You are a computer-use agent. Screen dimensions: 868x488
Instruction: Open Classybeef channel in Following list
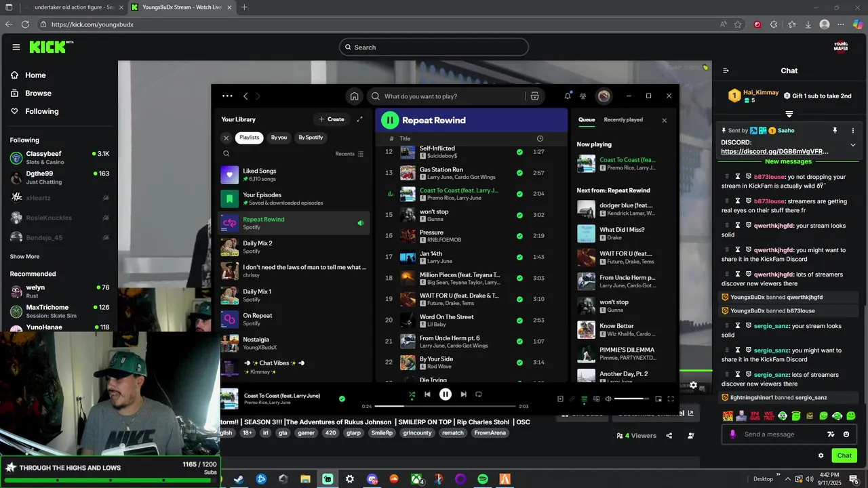(60, 158)
